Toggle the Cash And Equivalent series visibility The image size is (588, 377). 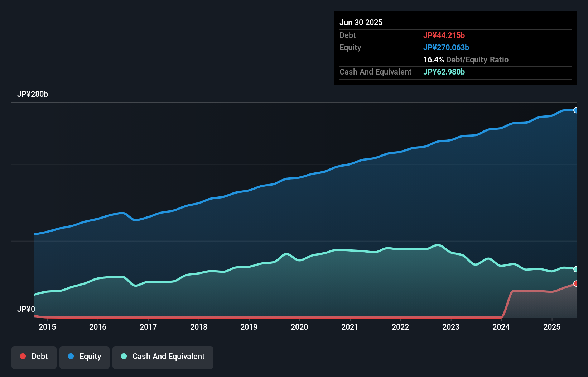click(x=163, y=357)
